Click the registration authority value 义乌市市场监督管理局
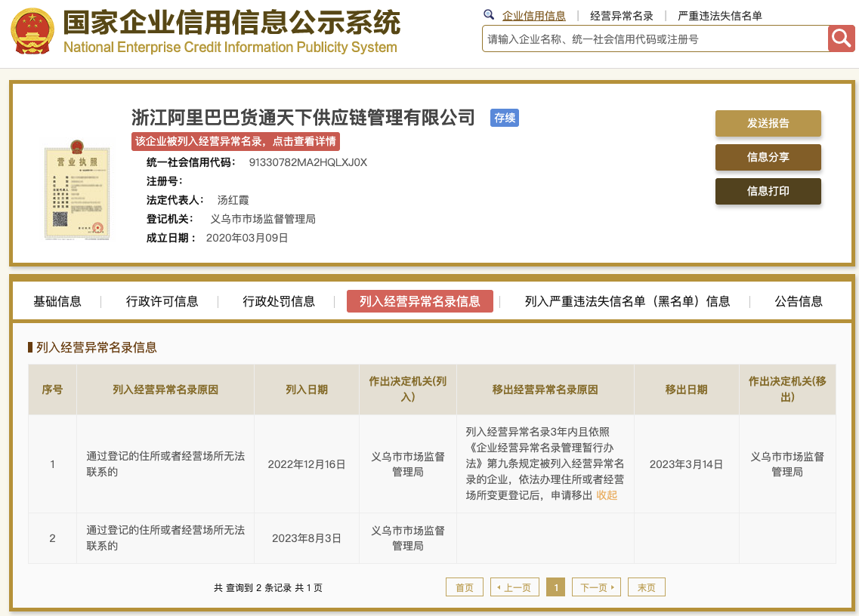Screen dimensions: 859x616 [x=263, y=219]
